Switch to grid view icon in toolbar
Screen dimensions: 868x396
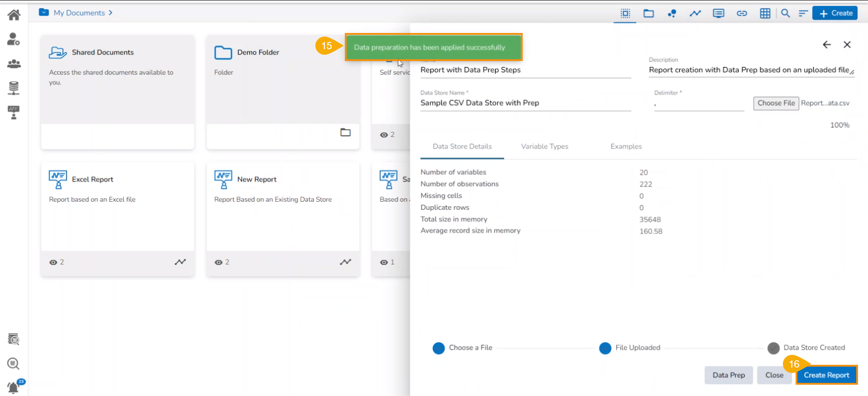click(765, 14)
